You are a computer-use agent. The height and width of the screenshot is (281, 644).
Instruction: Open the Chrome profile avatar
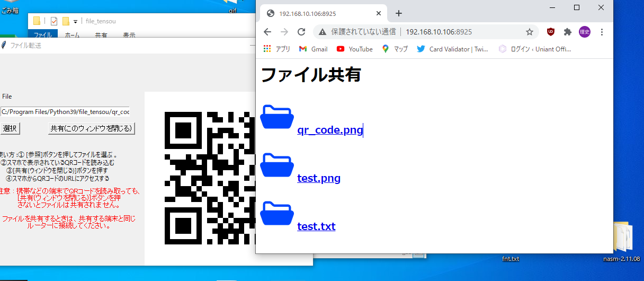pos(585,32)
